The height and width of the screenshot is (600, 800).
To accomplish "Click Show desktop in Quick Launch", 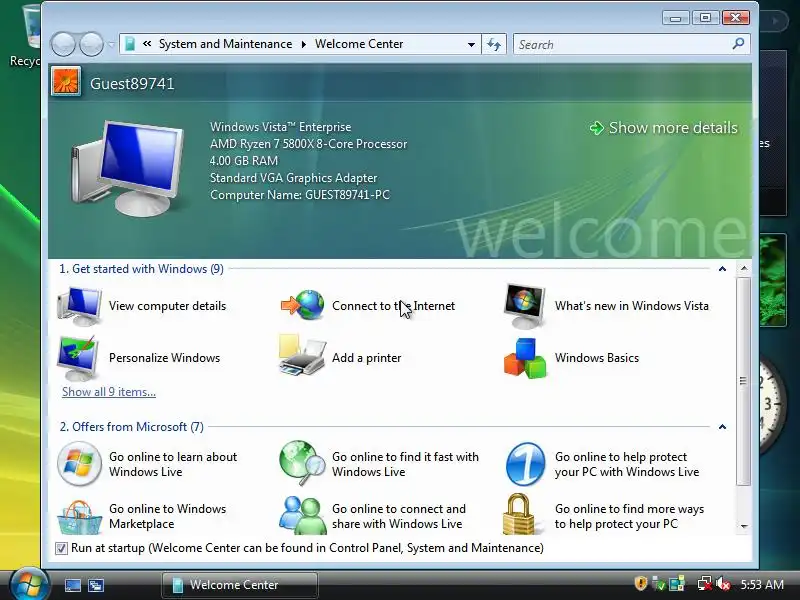I will coord(72,585).
